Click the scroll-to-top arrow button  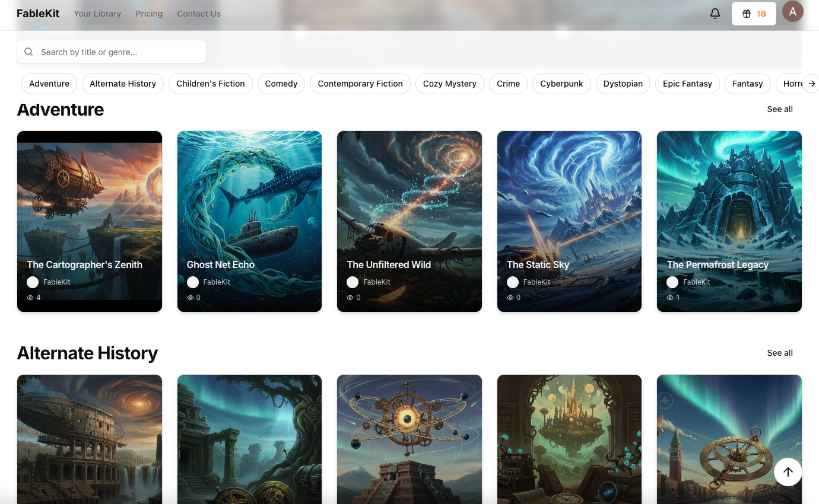(788, 472)
